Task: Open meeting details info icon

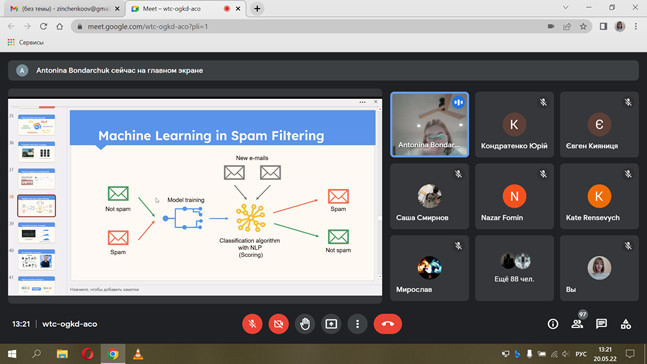Action: click(553, 324)
